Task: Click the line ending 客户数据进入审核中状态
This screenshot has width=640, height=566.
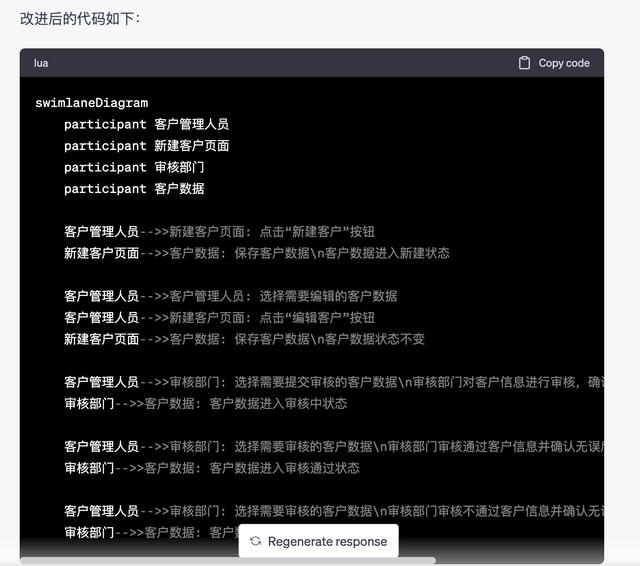Action: click(x=205, y=403)
